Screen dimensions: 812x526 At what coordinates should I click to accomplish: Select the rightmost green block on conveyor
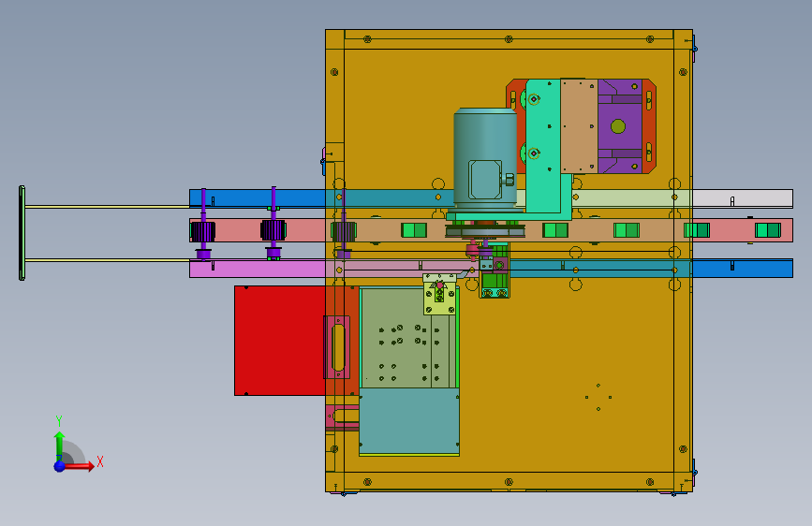tap(767, 230)
